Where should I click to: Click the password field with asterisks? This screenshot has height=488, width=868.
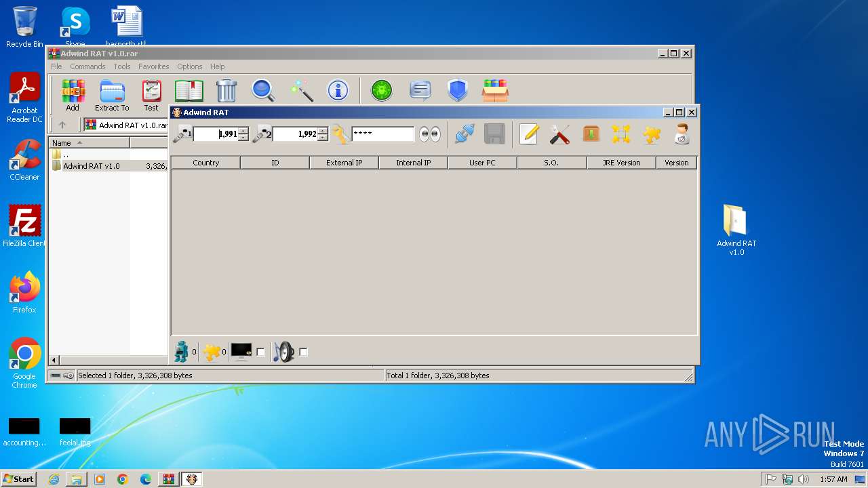point(383,134)
